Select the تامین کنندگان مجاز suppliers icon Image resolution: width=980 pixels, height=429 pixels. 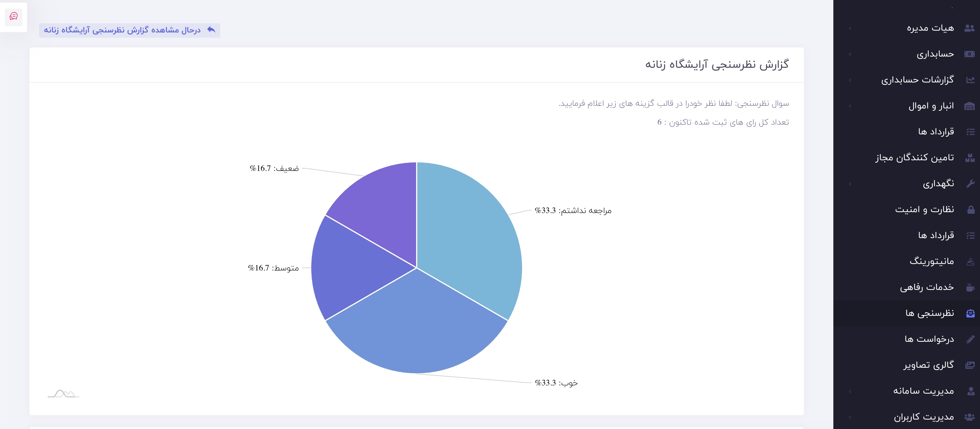point(971,157)
